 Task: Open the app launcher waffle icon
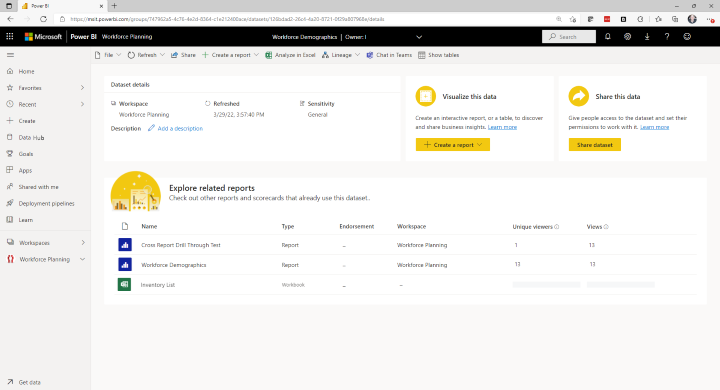[10, 37]
